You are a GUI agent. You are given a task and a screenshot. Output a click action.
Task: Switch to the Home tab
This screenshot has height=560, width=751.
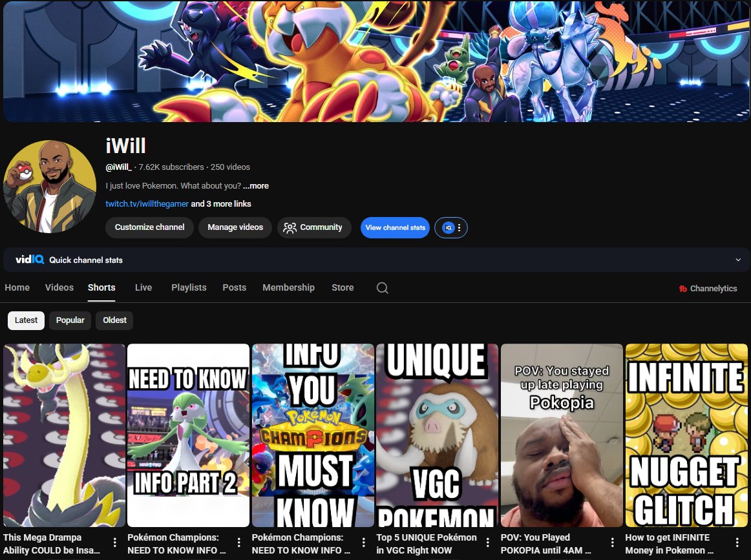(x=17, y=287)
